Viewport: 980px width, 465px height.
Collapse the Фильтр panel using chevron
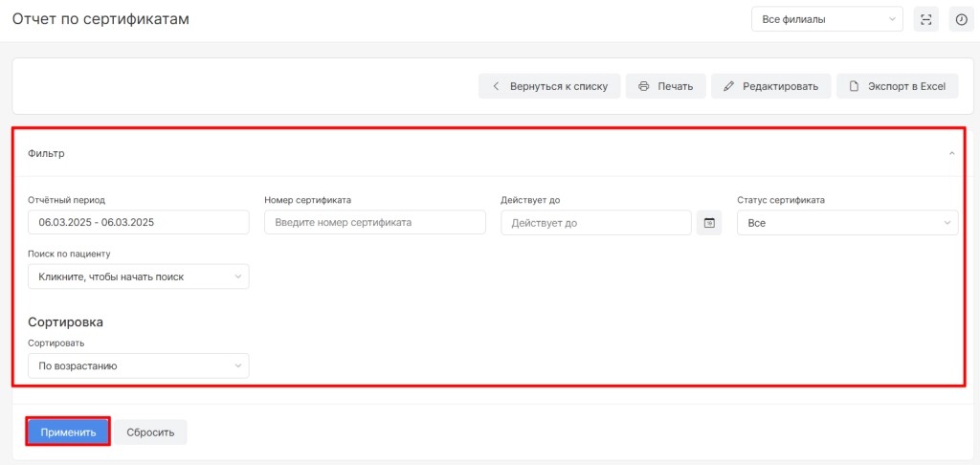click(x=951, y=153)
